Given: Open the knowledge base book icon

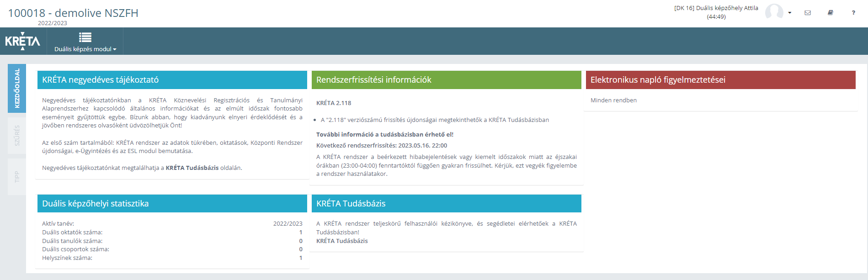Looking at the screenshot, I should [x=831, y=13].
